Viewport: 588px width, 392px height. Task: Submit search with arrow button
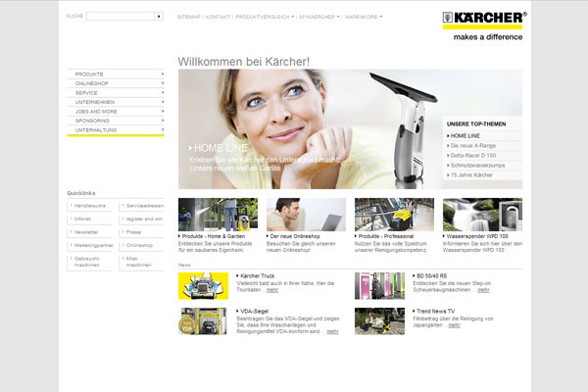click(x=159, y=16)
